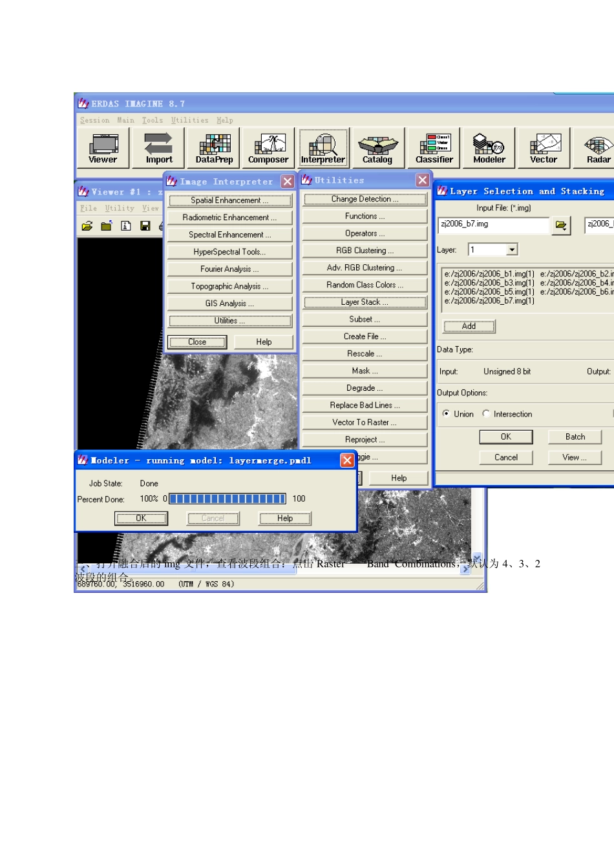Click the Batch button

(x=575, y=437)
